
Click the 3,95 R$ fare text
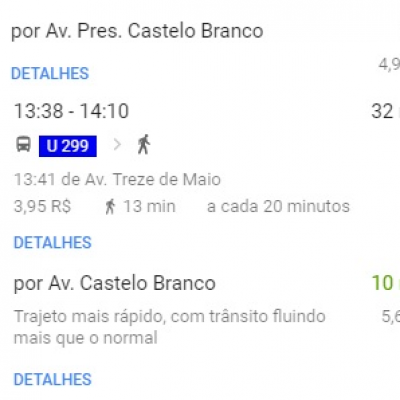coord(43,206)
